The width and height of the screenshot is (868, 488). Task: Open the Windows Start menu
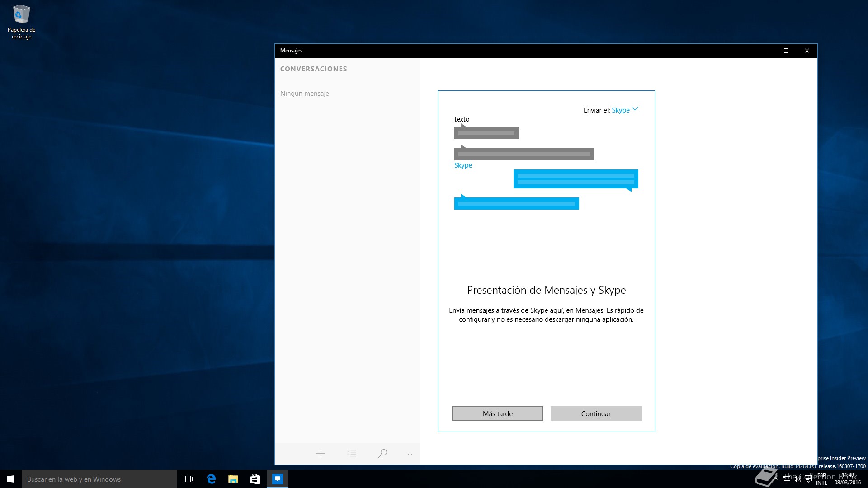point(11,479)
